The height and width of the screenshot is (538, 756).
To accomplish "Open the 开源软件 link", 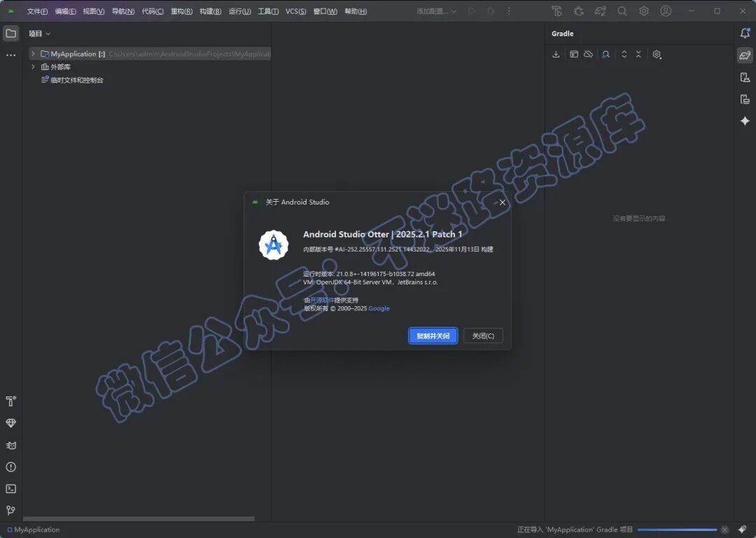I will pyautogui.click(x=321, y=300).
